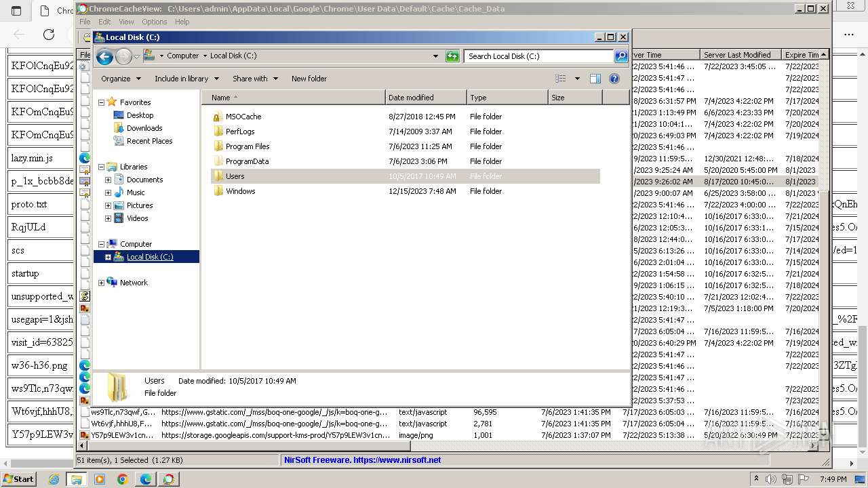
Task: Select the ProgramData folder icon
Action: tap(218, 161)
